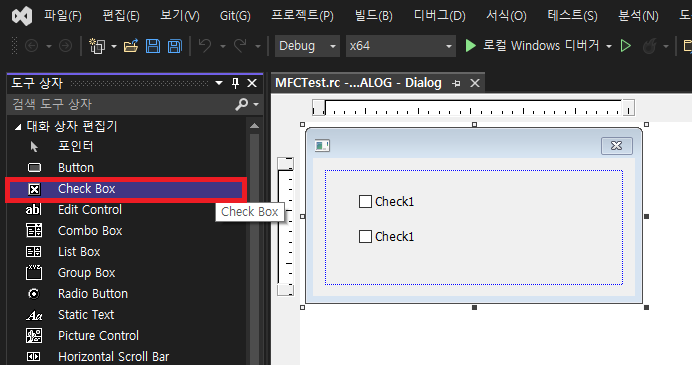This screenshot has width=692, height=365.
Task: Open the undo history dropdown arrow
Action: click(223, 46)
